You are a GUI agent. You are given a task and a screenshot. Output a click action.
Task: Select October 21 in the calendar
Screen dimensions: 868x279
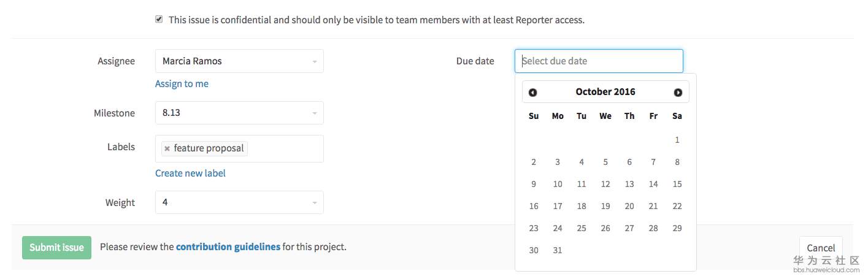click(653, 206)
